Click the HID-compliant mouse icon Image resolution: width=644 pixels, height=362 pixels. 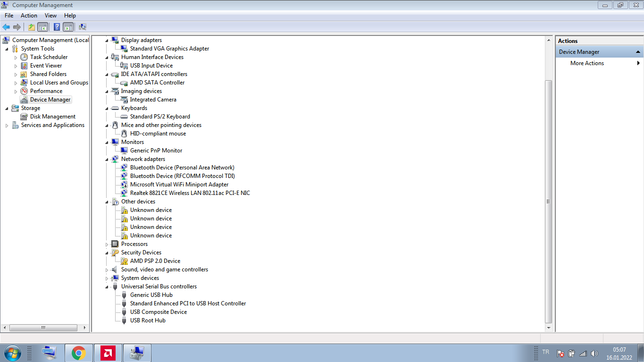124,134
